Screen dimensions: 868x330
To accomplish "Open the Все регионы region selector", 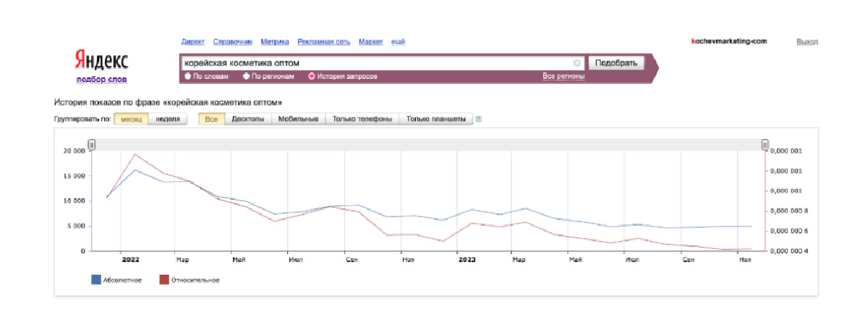I will (x=563, y=76).
